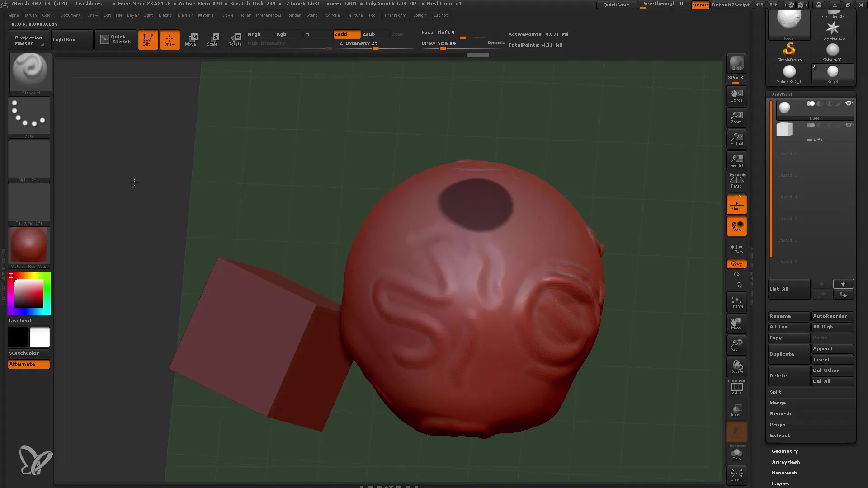The width and height of the screenshot is (868, 488).
Task: Click the Frame view icon
Action: (737, 301)
